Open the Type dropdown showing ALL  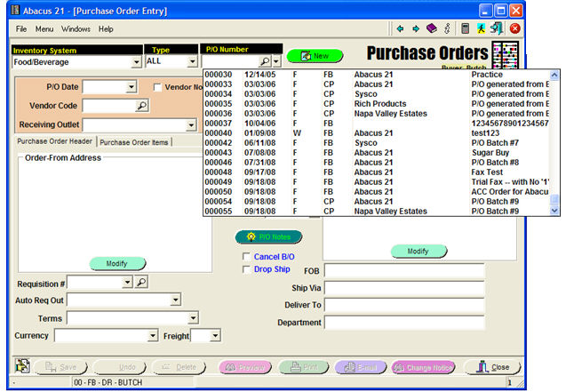click(x=192, y=62)
